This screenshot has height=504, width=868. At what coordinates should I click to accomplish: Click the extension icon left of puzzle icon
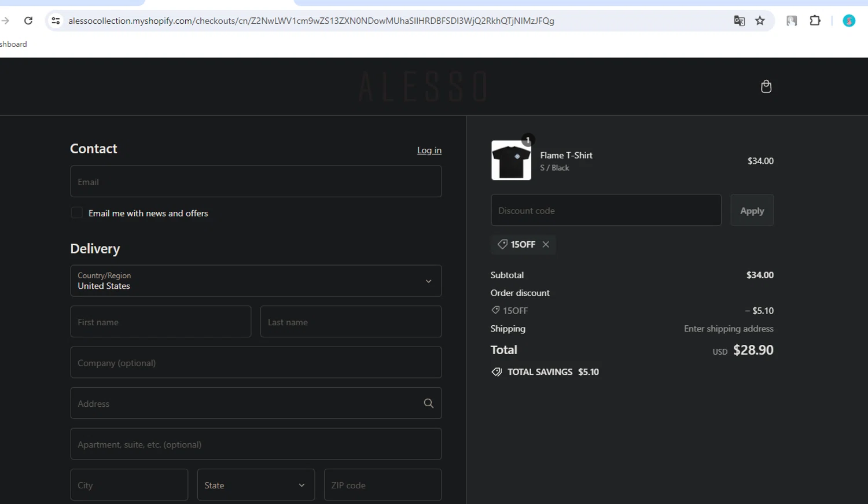pyautogui.click(x=792, y=21)
